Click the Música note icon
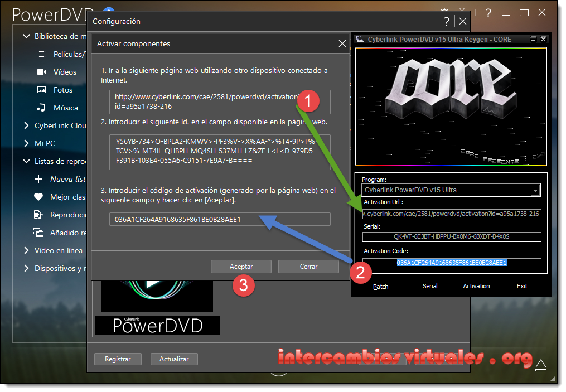Screen dimensions: 566x392 pos(41,107)
